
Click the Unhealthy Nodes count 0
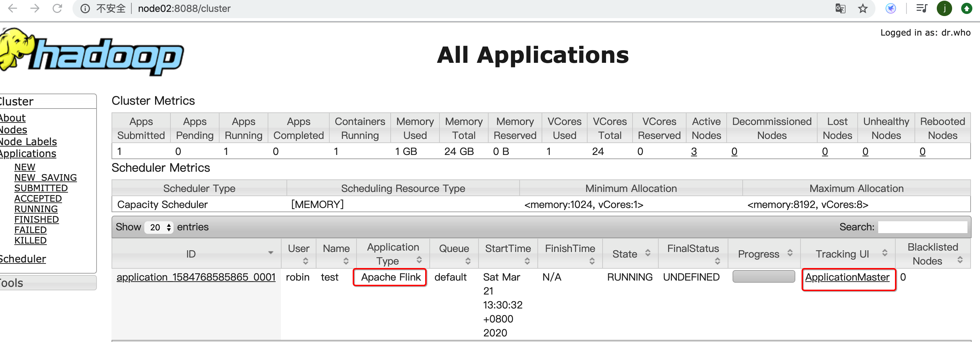point(865,151)
